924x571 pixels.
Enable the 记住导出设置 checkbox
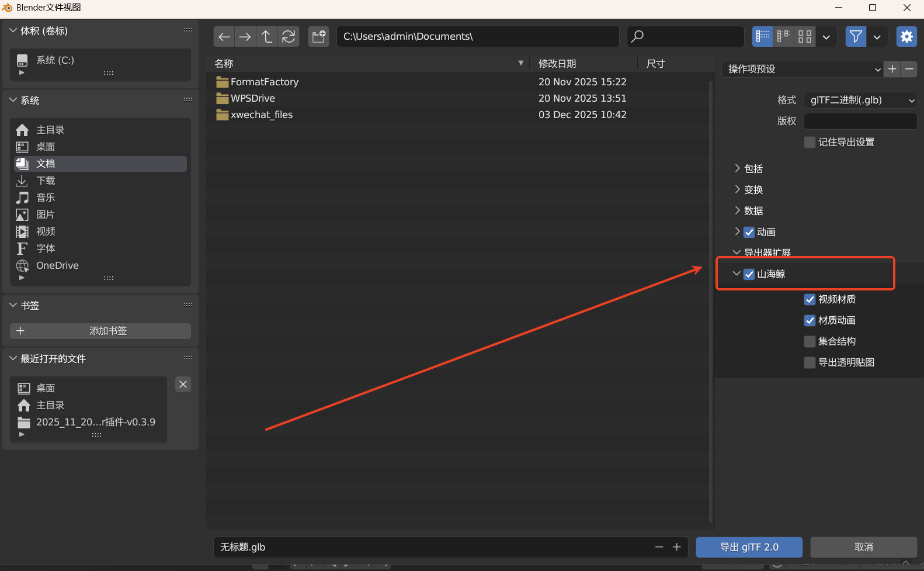click(810, 143)
